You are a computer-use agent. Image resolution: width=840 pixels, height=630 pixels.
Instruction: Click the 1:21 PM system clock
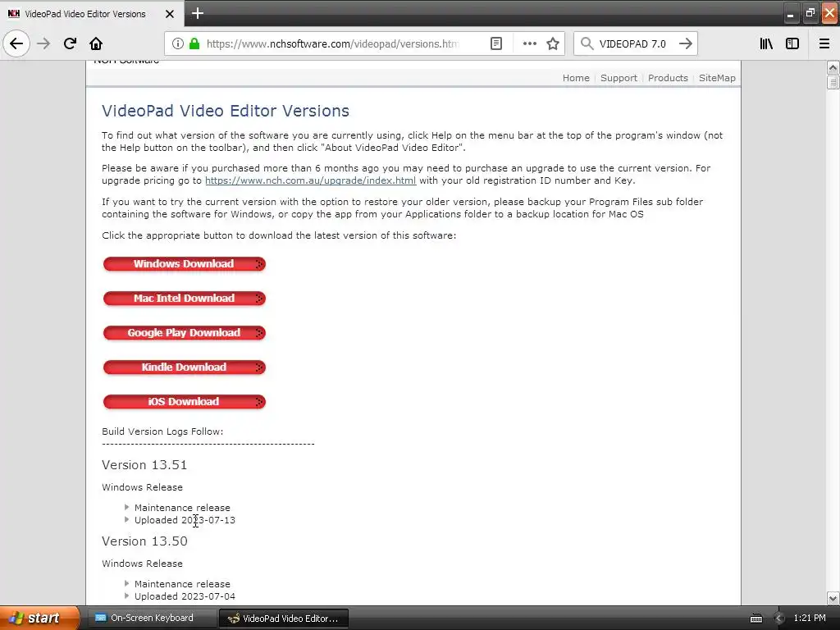pyautogui.click(x=810, y=619)
